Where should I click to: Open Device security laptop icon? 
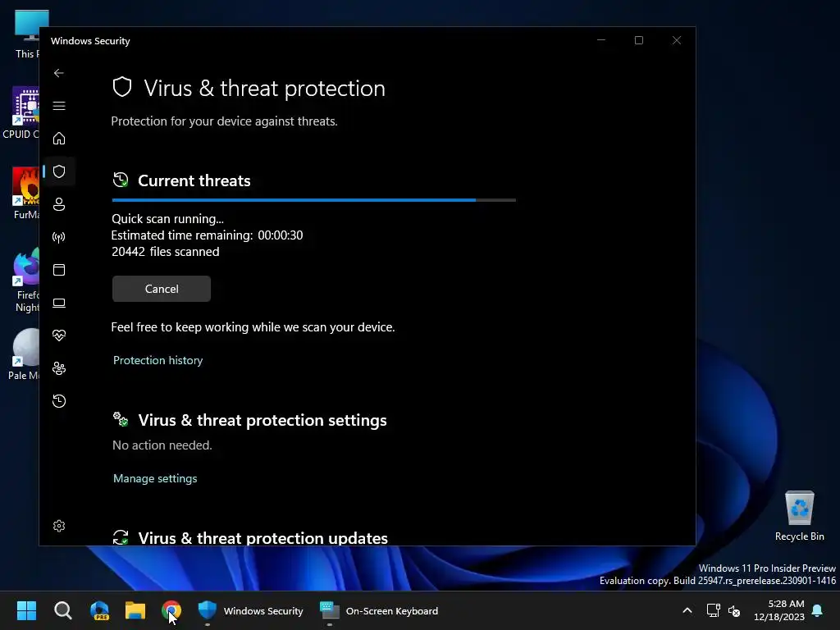pyautogui.click(x=59, y=304)
